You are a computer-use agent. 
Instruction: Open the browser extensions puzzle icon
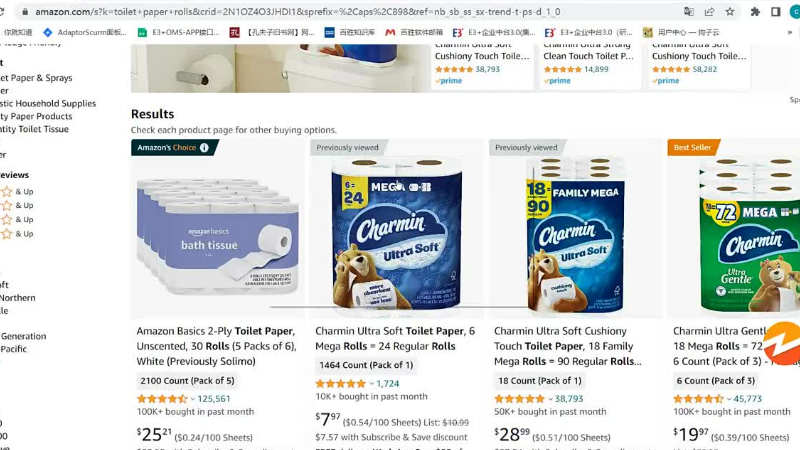tap(755, 12)
